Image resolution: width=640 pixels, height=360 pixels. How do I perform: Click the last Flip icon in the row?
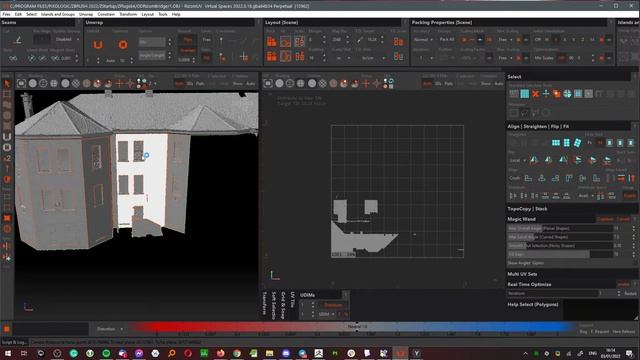[607, 160]
